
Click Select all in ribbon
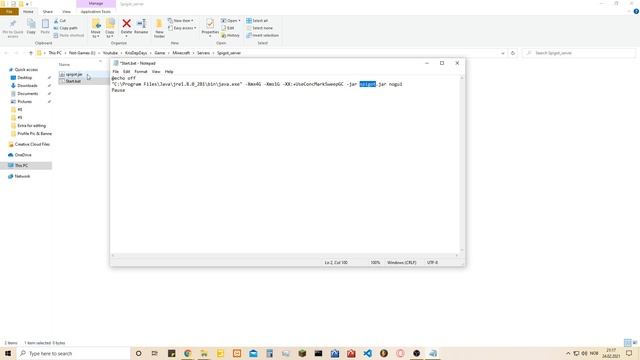pyautogui.click(x=257, y=20)
